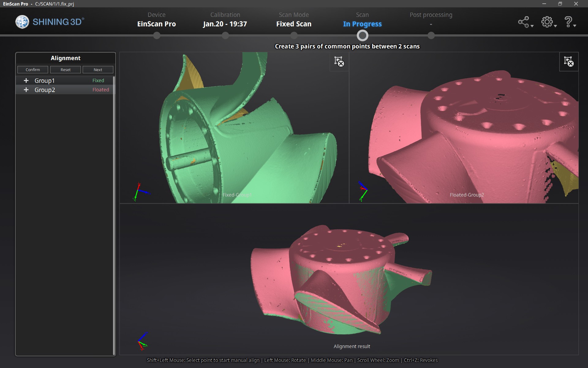
Task: Clear picked points in Floated-Group2 view
Action: coord(569,62)
